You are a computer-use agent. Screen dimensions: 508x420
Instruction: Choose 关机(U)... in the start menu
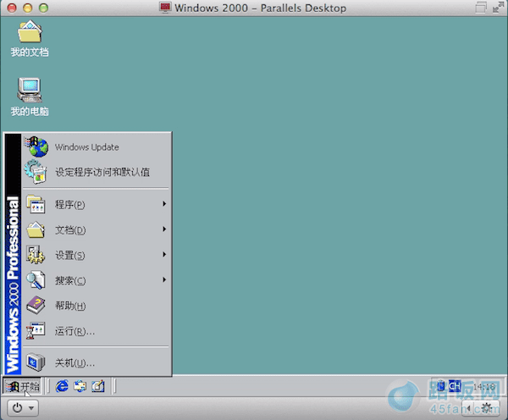tap(97, 362)
